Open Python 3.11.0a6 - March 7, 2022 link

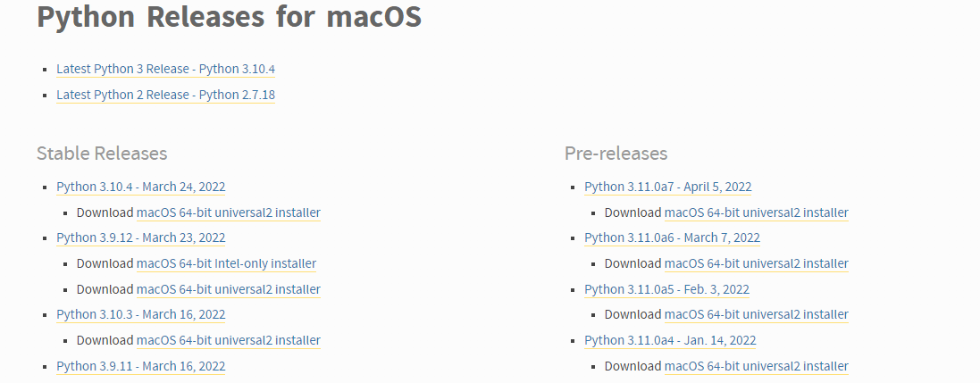(x=672, y=238)
